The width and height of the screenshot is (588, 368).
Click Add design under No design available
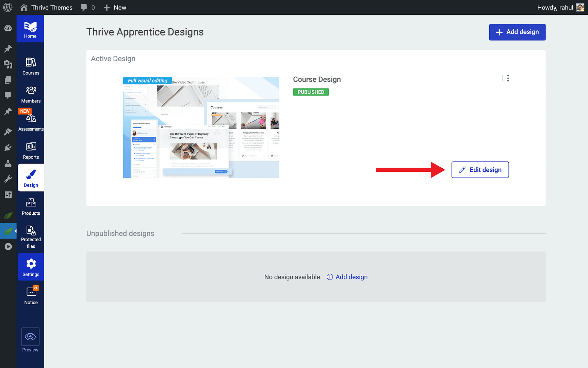[347, 277]
